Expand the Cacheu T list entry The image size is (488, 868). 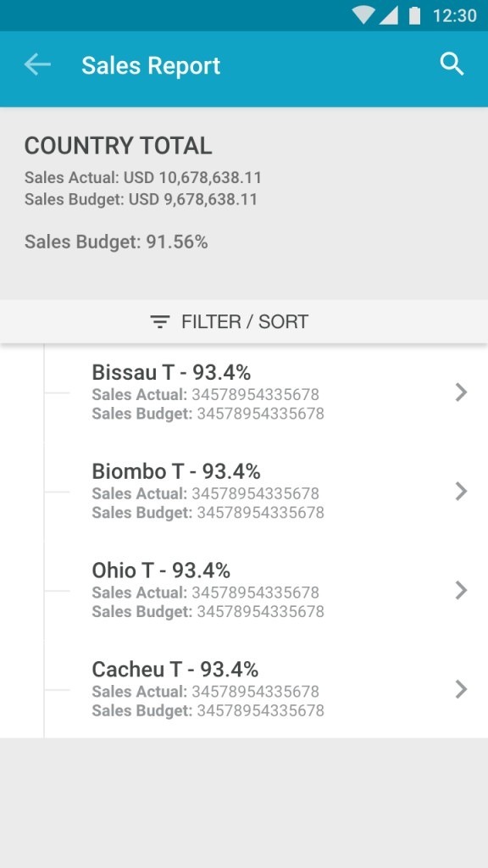[461, 690]
